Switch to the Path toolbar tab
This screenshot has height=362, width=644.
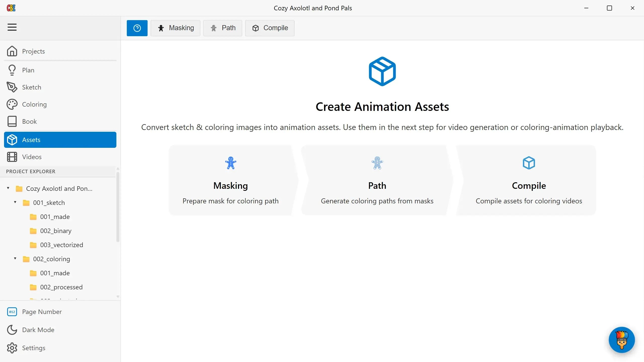point(223,28)
